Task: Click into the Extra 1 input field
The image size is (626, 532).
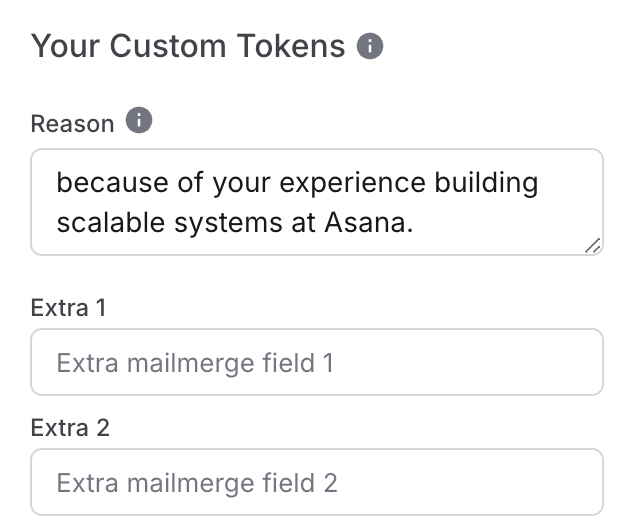Action: pyautogui.click(x=317, y=362)
